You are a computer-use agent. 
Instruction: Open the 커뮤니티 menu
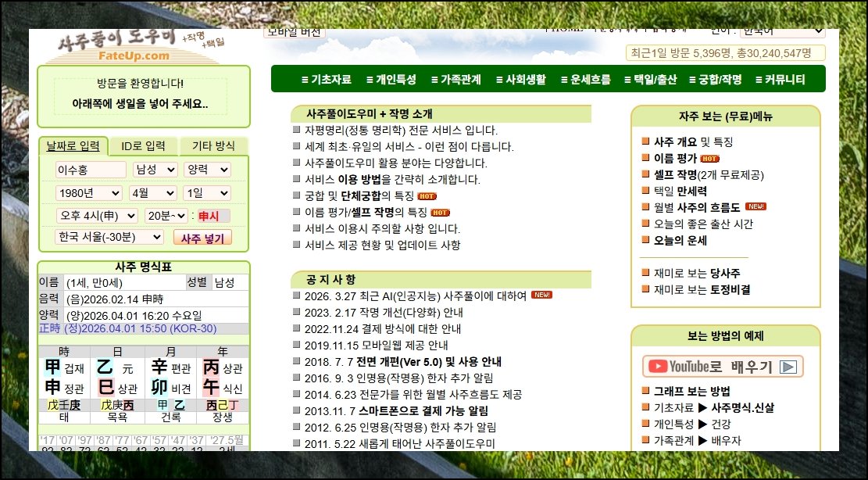pos(780,79)
